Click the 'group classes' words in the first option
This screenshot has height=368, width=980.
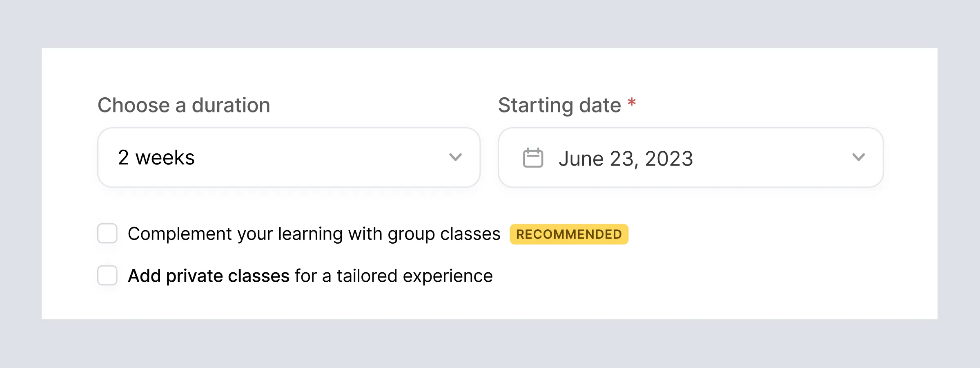(444, 234)
